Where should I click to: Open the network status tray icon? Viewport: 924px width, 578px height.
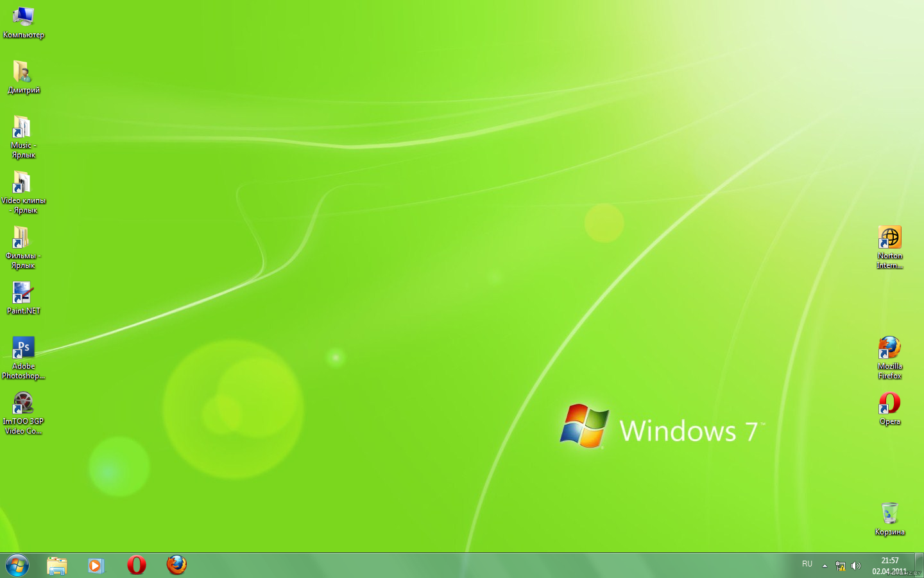[x=841, y=566]
